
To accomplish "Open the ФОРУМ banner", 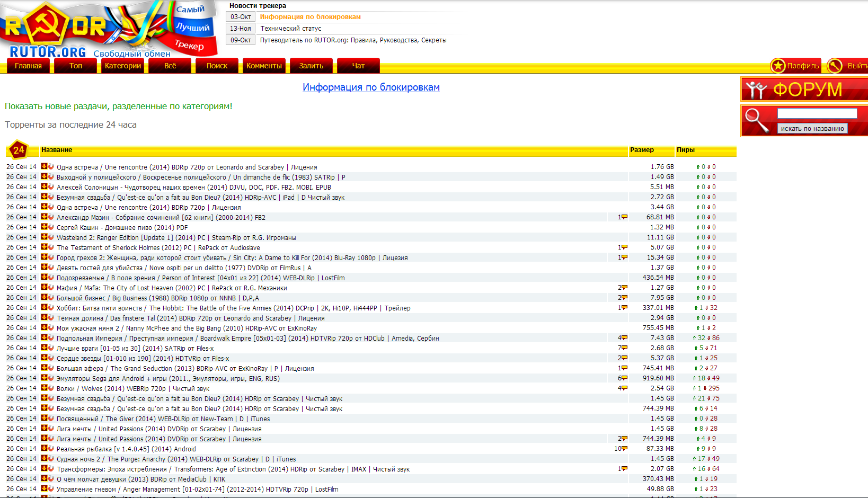I will pyautogui.click(x=804, y=89).
